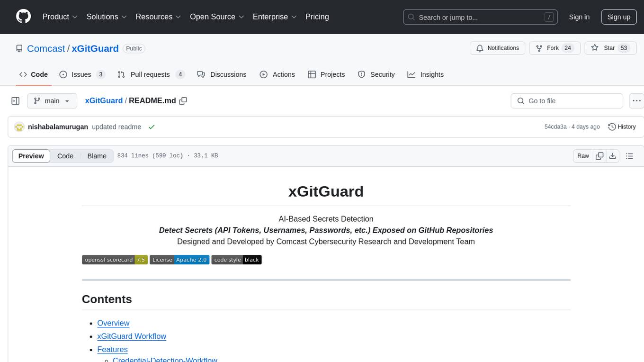The height and width of the screenshot is (362, 644).
Task: Go to Pricing page
Action: click(317, 17)
